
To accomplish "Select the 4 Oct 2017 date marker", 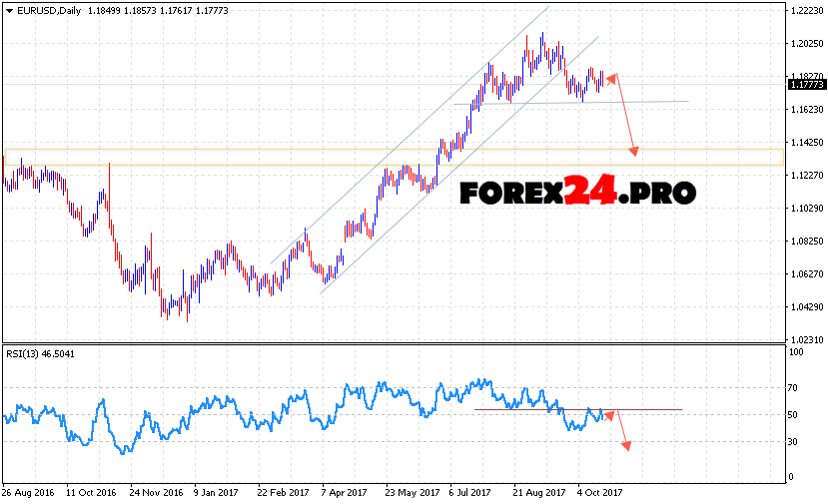I will (x=599, y=492).
